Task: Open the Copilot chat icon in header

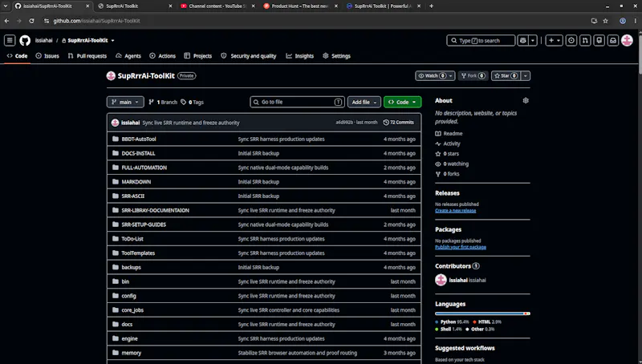Action: (523, 40)
